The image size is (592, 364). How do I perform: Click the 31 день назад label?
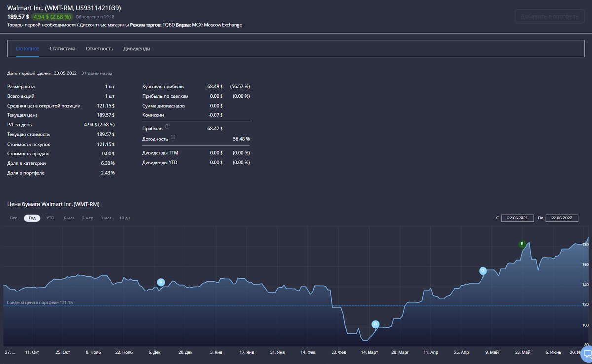(x=97, y=73)
